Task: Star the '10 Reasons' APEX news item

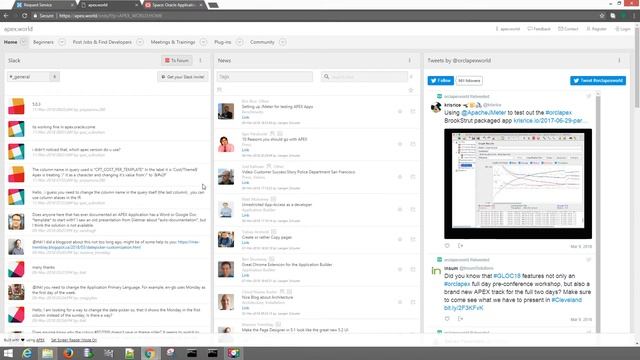Action: (x=400, y=144)
